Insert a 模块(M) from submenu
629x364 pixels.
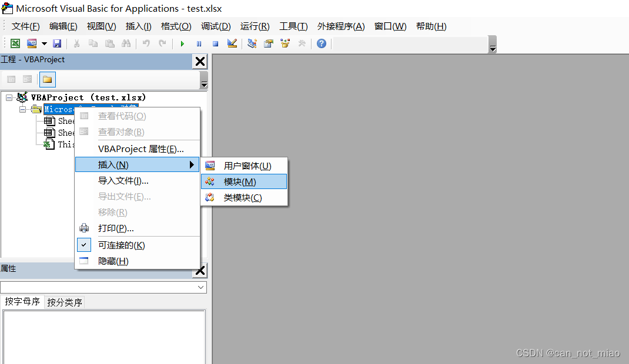244,181
